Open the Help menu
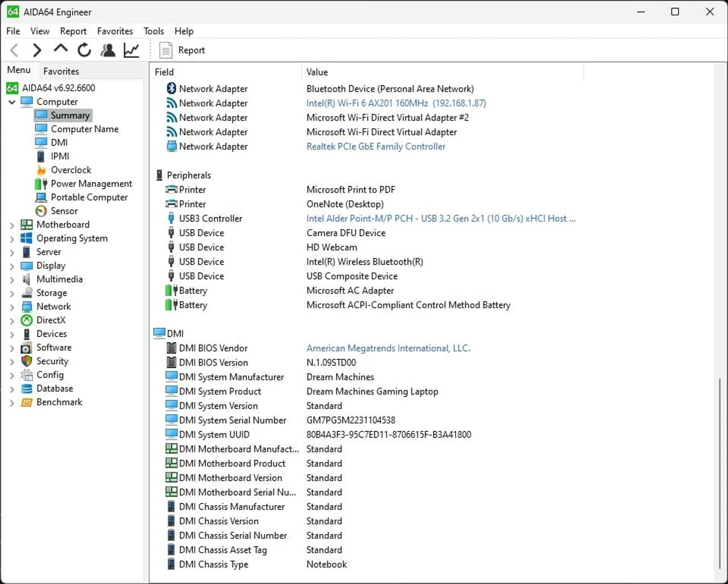This screenshot has height=584, width=728. coord(184,31)
